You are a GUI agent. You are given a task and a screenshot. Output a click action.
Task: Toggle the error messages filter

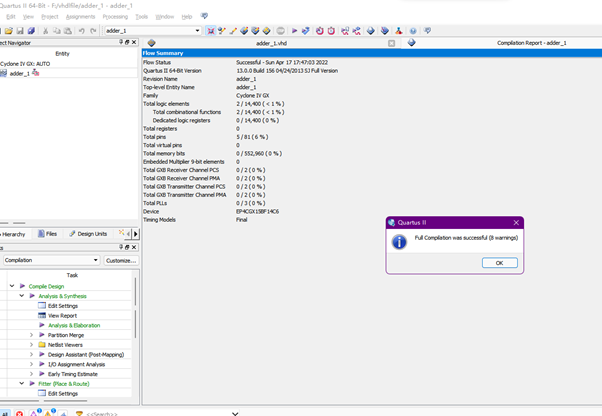pos(20,413)
